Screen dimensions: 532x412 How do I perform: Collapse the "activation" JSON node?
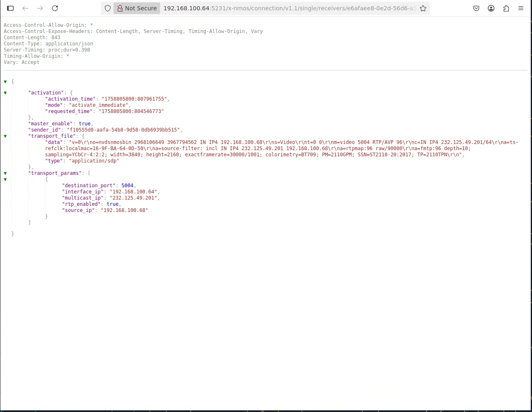pos(5,93)
